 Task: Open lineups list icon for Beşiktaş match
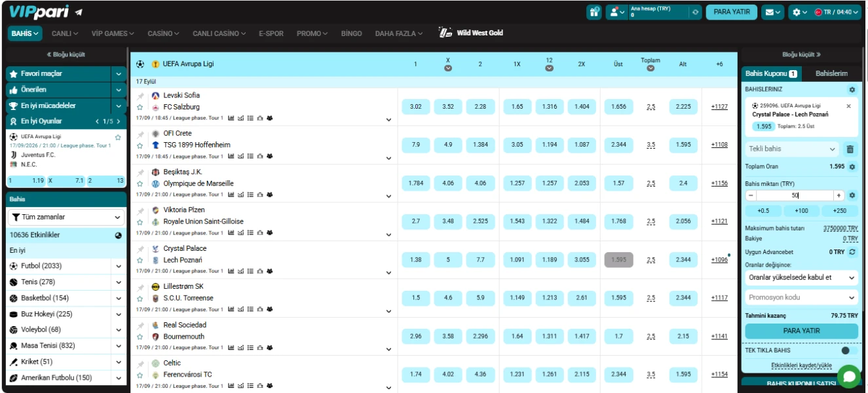click(250, 195)
